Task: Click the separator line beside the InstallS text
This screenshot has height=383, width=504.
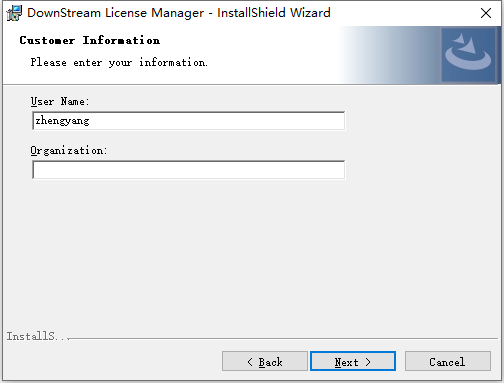Action: (x=283, y=339)
